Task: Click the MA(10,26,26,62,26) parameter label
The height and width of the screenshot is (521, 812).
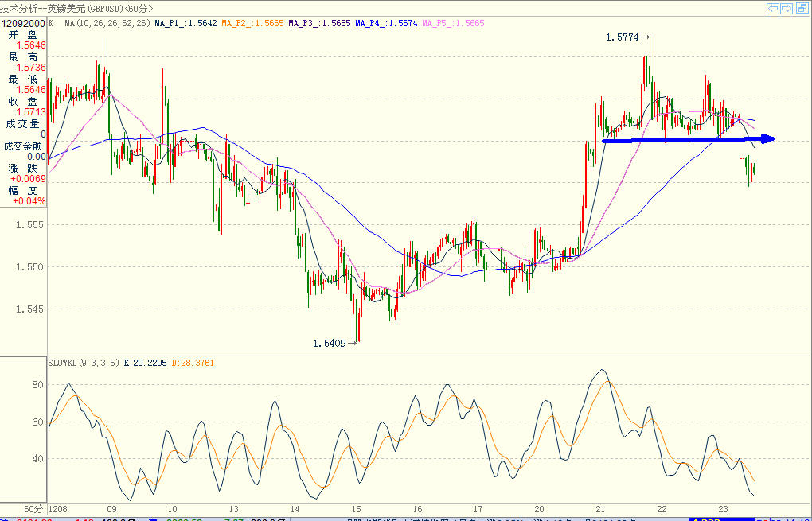Action: pos(107,23)
